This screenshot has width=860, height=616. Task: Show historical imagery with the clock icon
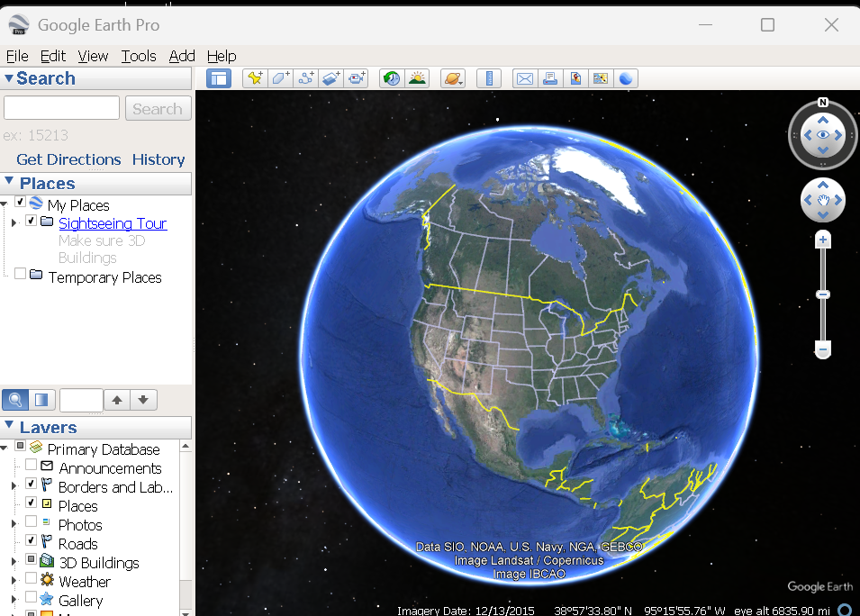(x=392, y=78)
